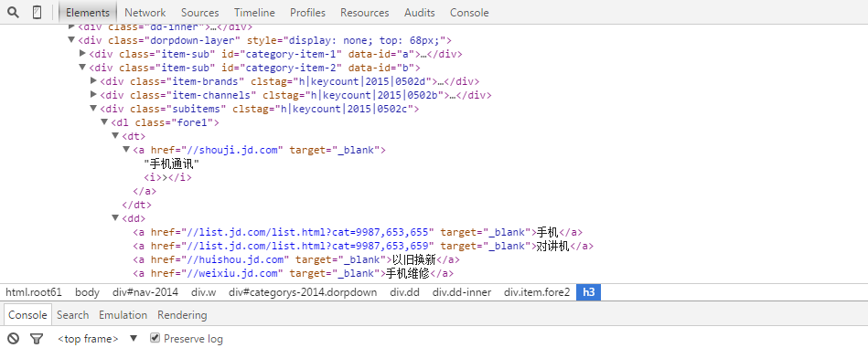
Task: Select the "手机通讯" text node
Action: click(x=172, y=163)
